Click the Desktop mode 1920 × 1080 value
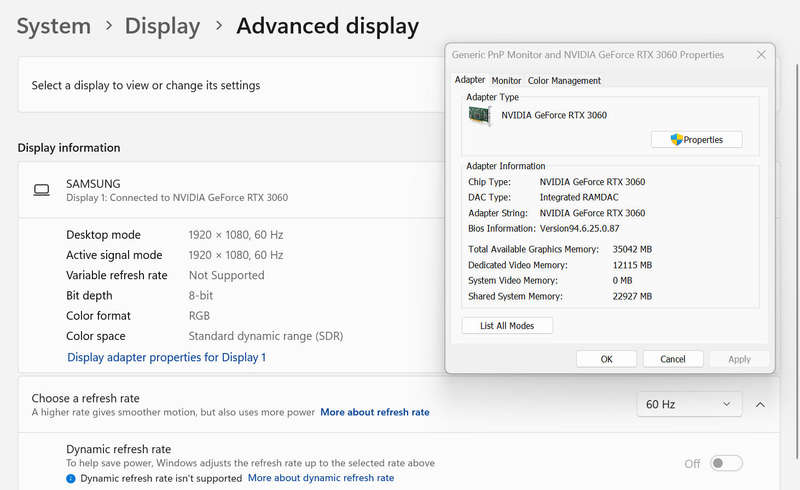The image size is (800, 490). click(x=236, y=235)
